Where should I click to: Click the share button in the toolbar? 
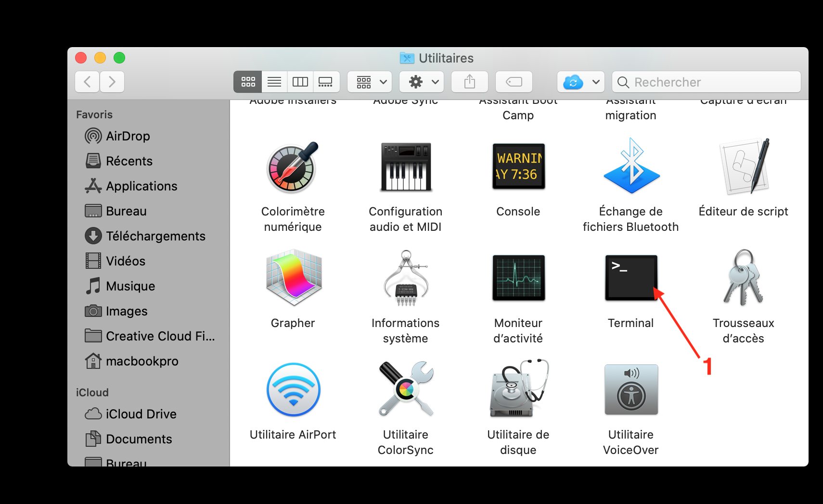(x=469, y=82)
